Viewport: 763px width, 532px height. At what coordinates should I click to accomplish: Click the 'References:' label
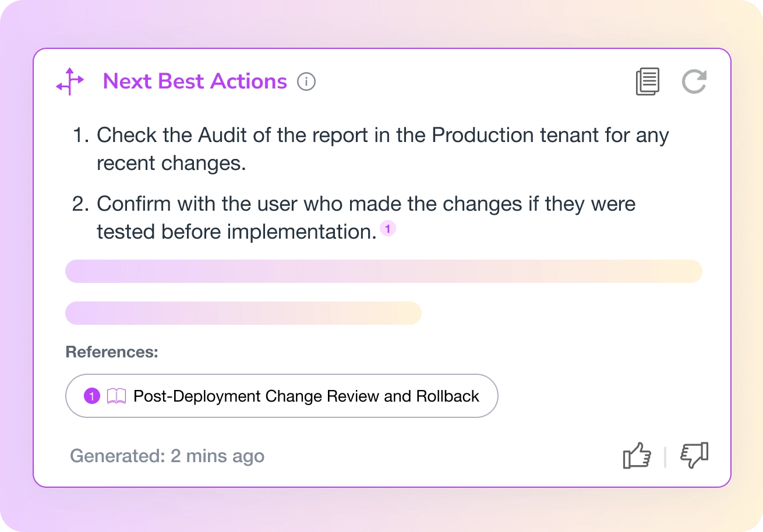112,352
